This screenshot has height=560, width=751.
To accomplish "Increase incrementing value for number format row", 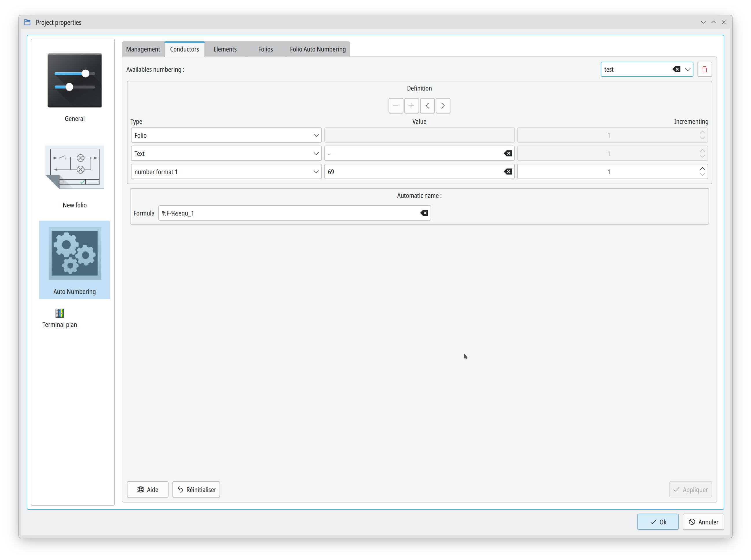I will [702, 168].
